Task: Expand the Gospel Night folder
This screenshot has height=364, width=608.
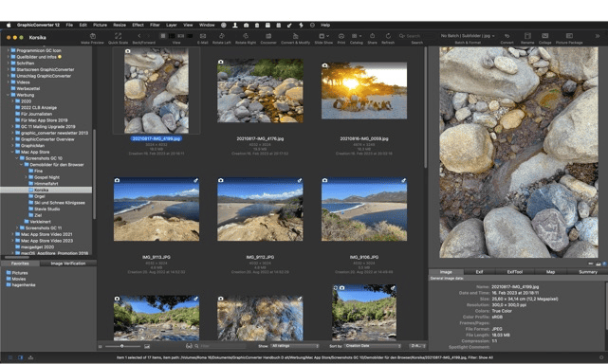Action: 26,177
